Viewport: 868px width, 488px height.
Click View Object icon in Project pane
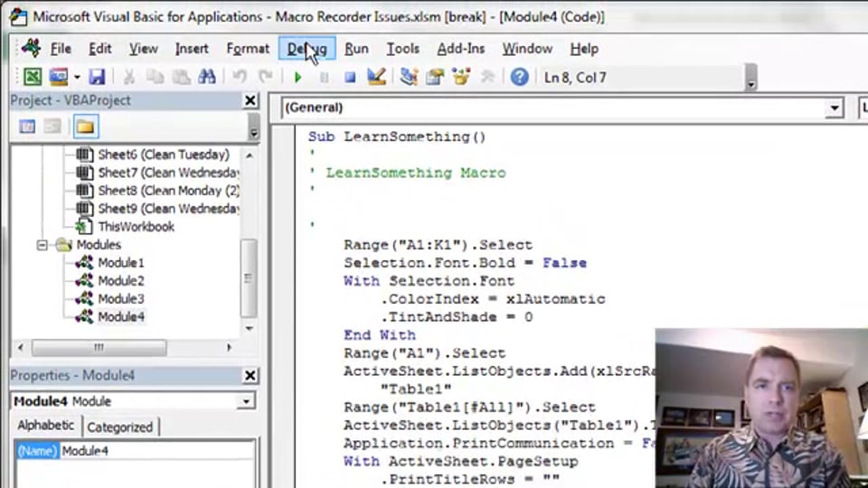pos(52,127)
